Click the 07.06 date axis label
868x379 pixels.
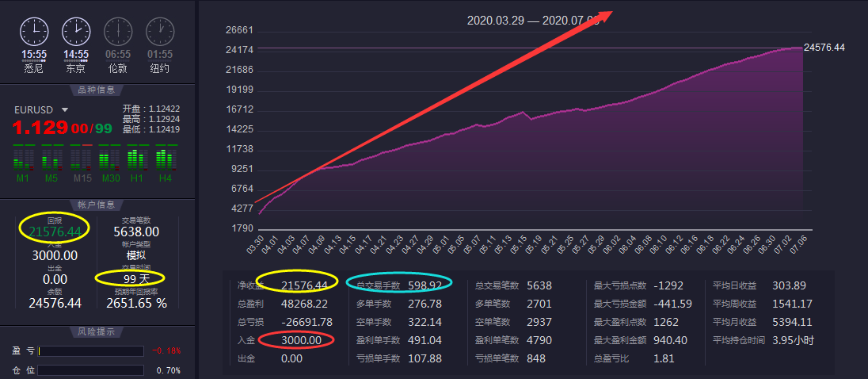tap(798, 243)
